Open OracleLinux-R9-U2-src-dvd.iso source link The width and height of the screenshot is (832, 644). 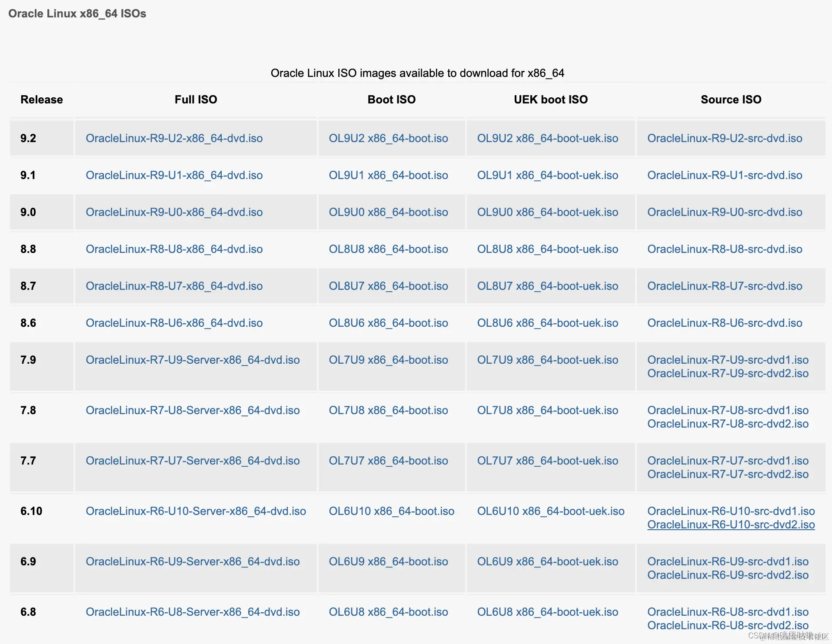pos(725,138)
